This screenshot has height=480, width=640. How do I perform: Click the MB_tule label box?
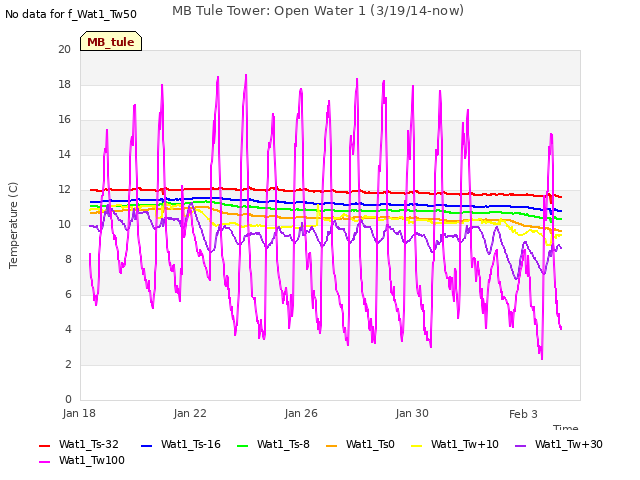click(x=111, y=41)
